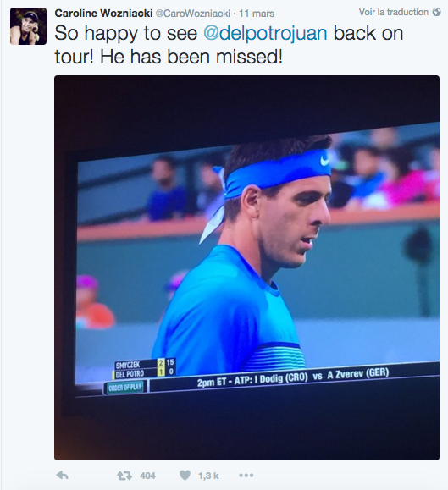Click the reply arrow icon

pyautogui.click(x=62, y=476)
